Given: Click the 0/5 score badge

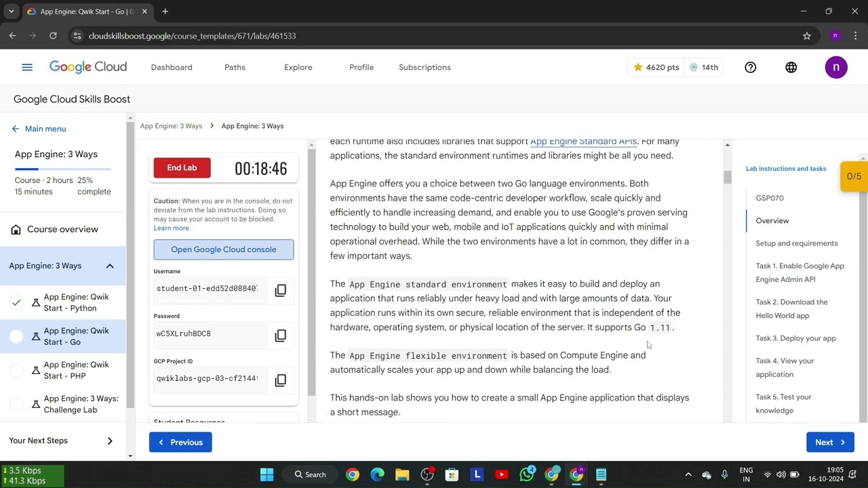Looking at the screenshot, I should click(854, 176).
